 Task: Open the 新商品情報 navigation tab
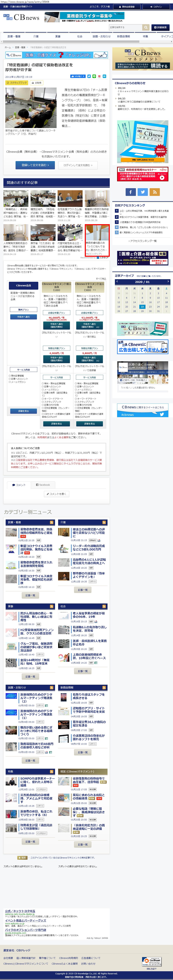coord(123,37)
